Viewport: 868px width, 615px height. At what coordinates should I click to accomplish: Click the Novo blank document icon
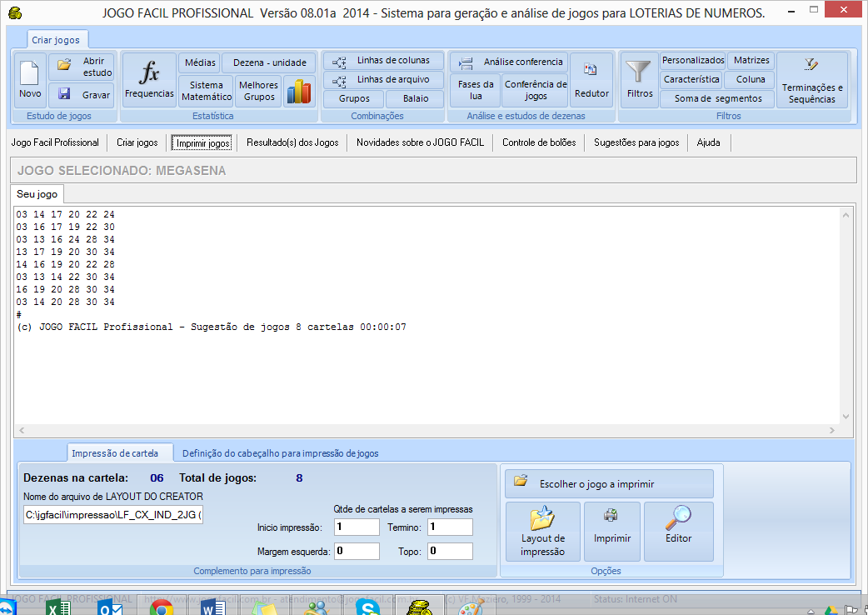pyautogui.click(x=30, y=81)
